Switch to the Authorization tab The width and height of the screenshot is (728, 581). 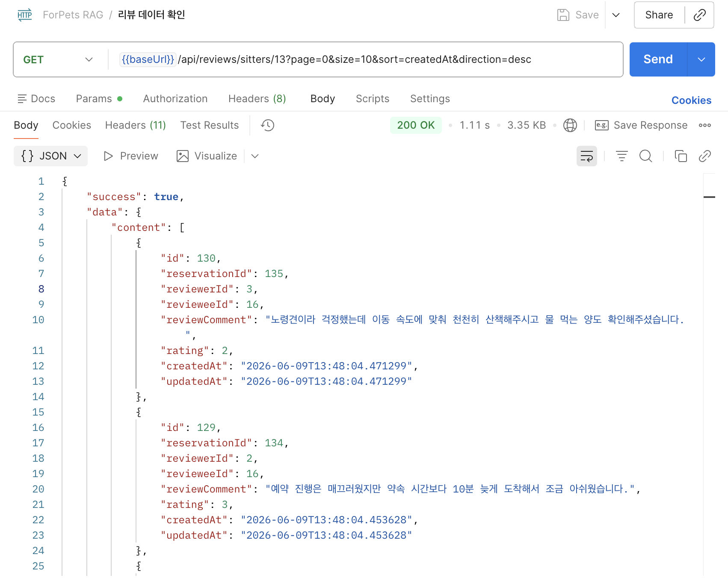pyautogui.click(x=175, y=99)
